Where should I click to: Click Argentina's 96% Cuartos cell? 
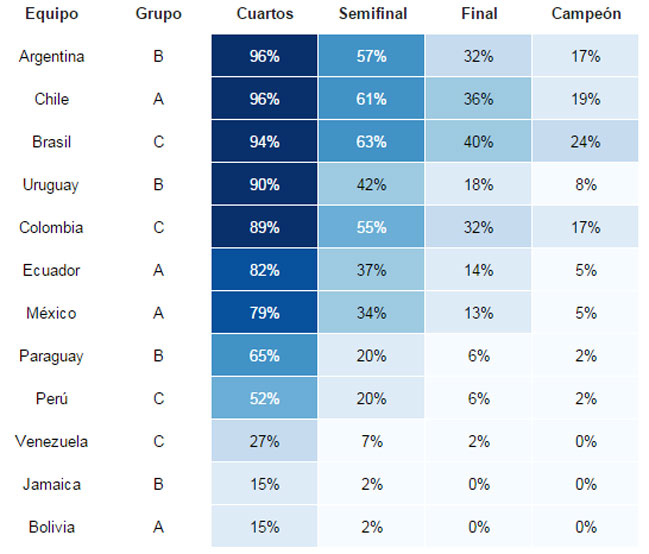click(264, 56)
